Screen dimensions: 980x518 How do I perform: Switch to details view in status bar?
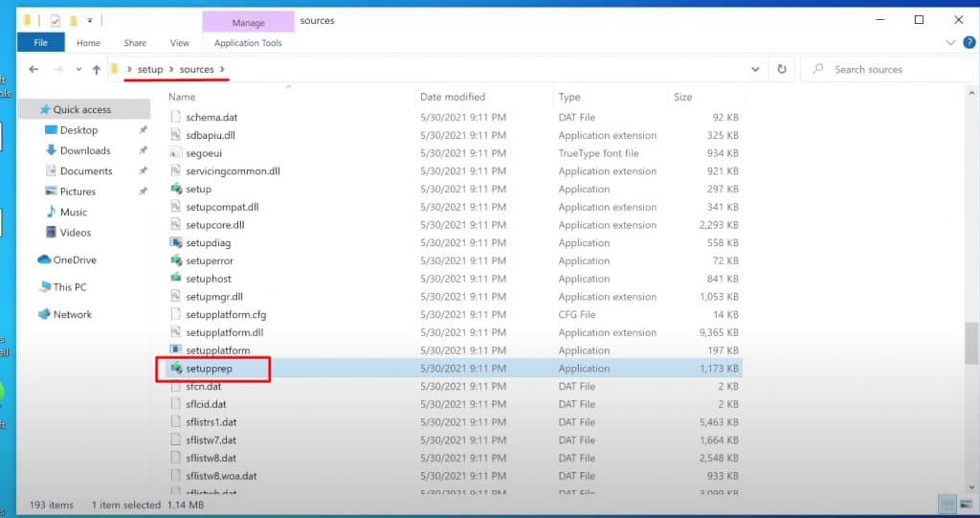[x=947, y=504]
